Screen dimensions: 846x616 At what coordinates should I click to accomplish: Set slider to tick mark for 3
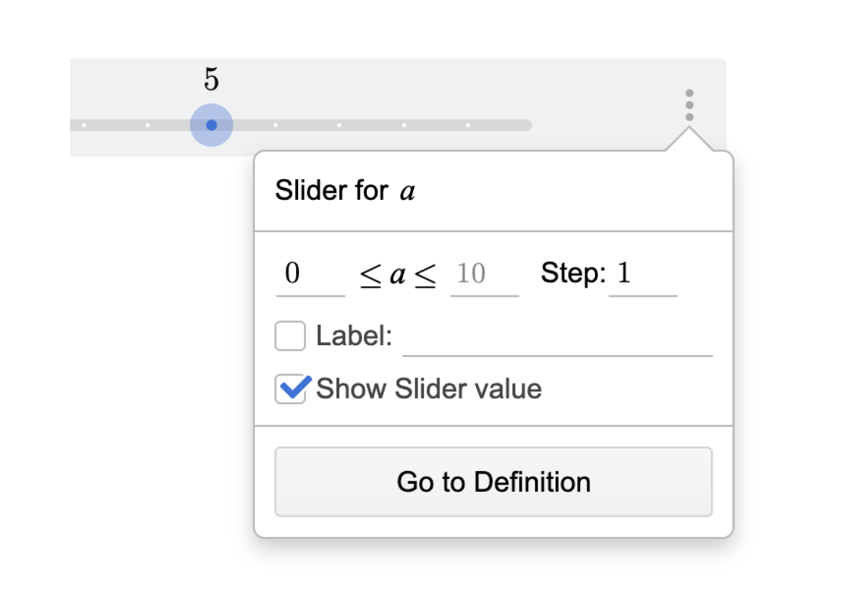point(84,125)
